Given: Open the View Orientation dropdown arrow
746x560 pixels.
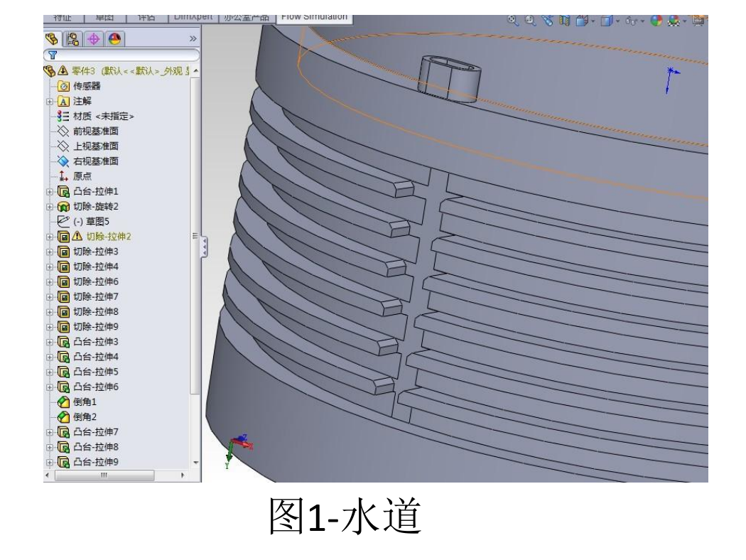Looking at the screenshot, I should point(593,21).
